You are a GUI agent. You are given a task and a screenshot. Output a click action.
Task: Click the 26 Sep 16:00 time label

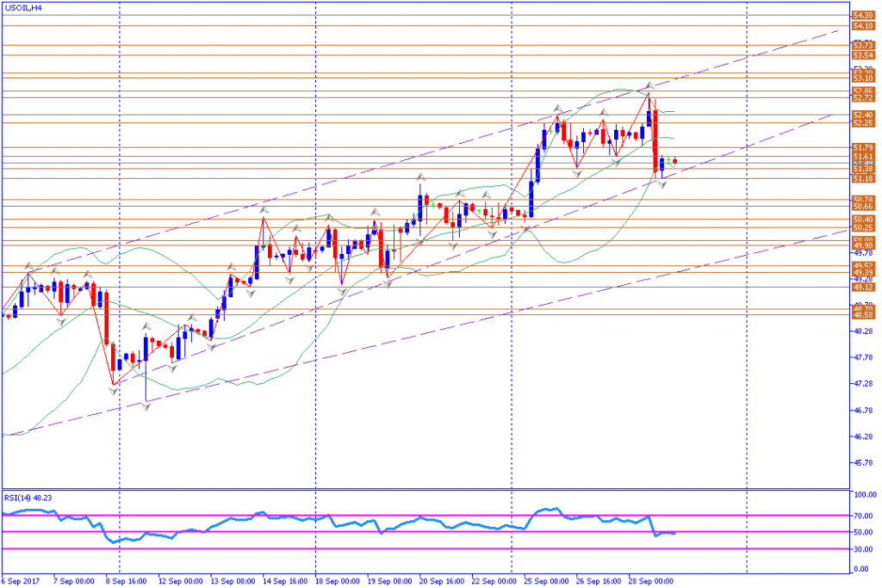(x=599, y=581)
